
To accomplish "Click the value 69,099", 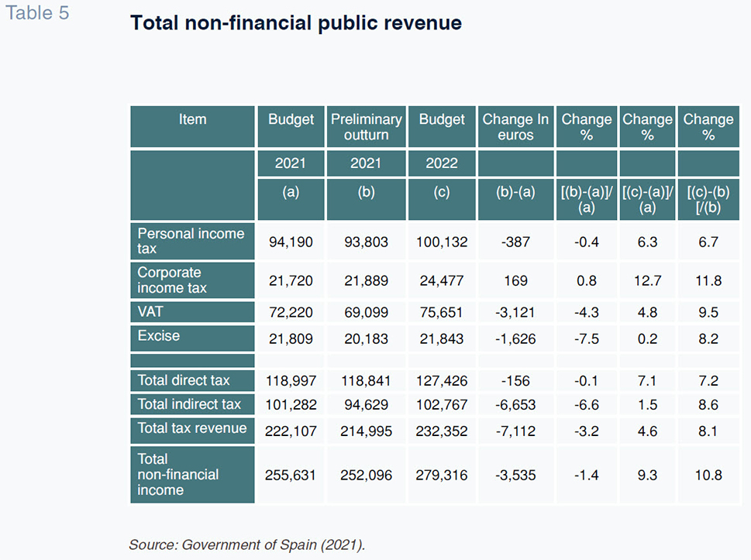I will [367, 313].
